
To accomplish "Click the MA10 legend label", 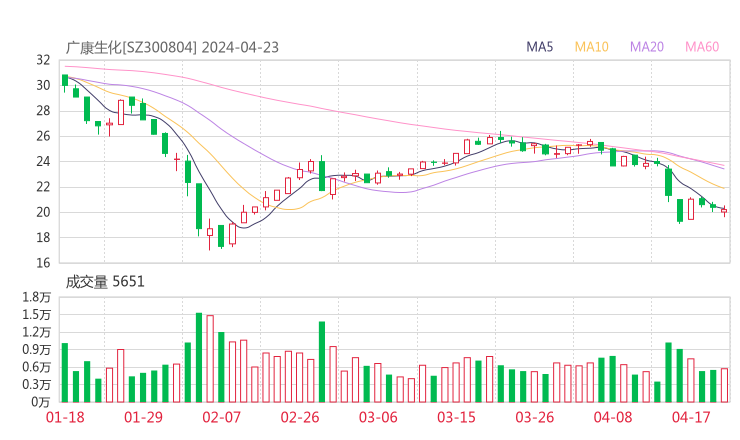I will pos(591,47).
